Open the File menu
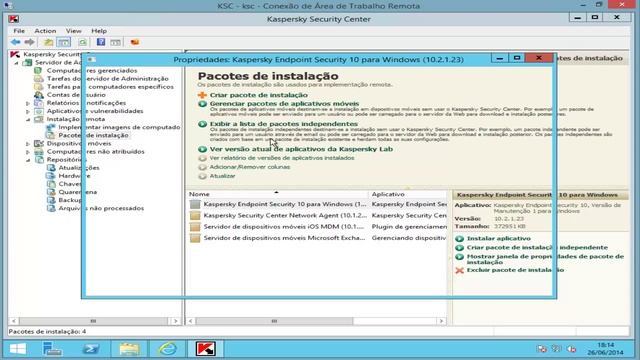The height and width of the screenshot is (360, 640). pyautogui.click(x=19, y=31)
